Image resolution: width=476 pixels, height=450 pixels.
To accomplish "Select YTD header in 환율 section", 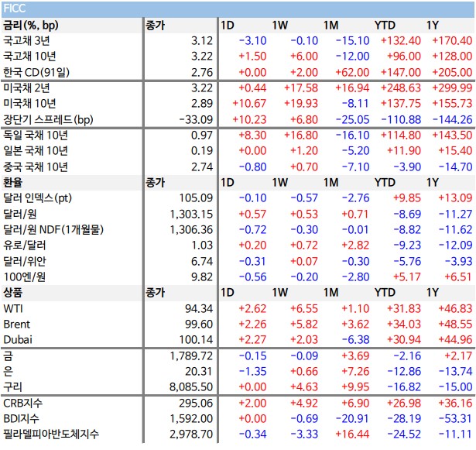I will point(385,183).
